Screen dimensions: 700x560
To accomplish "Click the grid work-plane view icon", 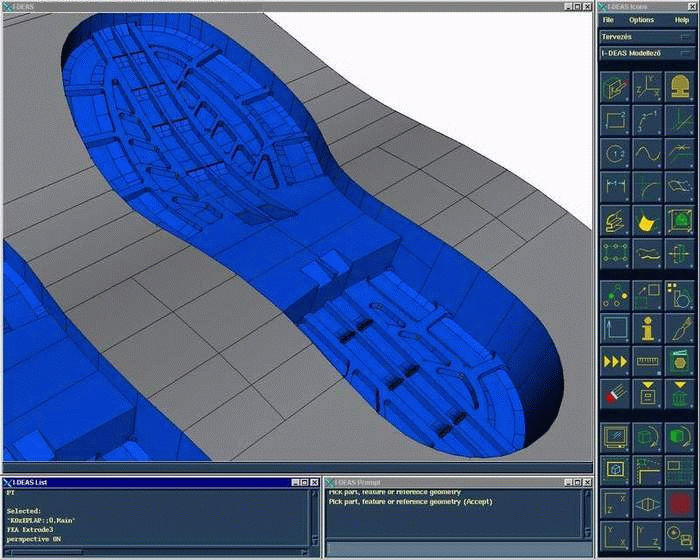I will click(679, 470).
